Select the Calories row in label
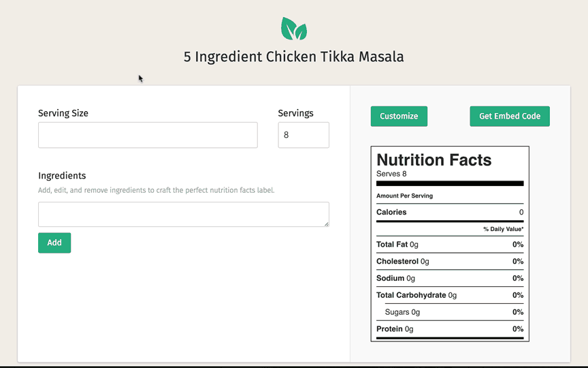 (450, 212)
